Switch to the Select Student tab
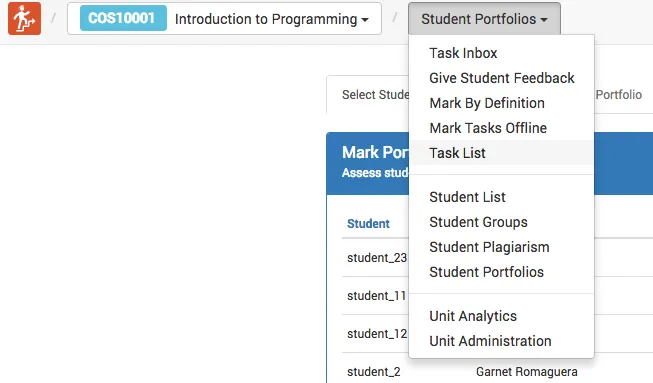Screen dimensions: 653x383 [368, 95]
